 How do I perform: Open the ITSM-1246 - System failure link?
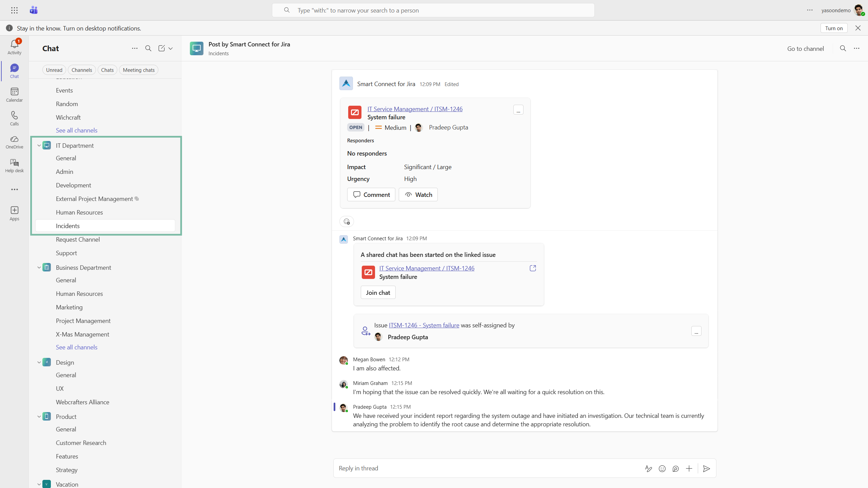click(424, 325)
